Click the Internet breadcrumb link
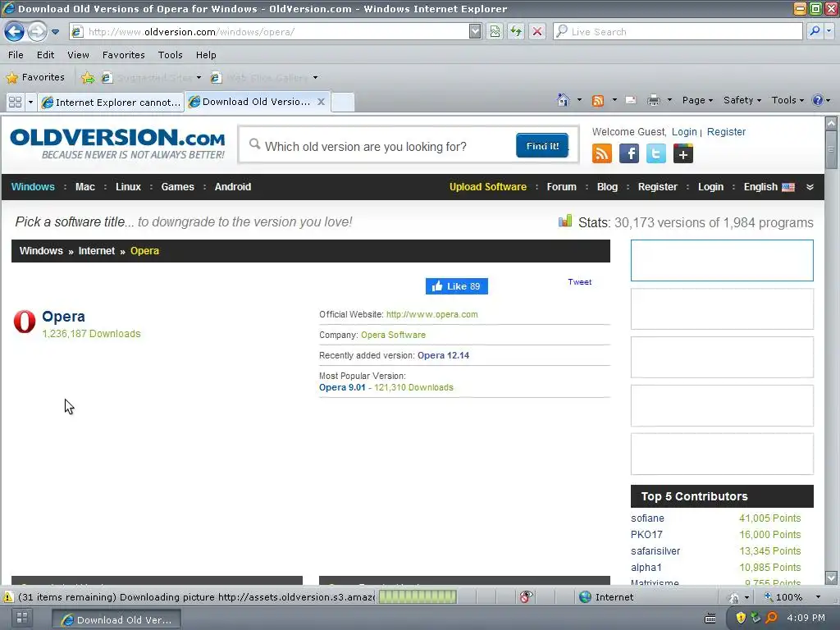 click(x=97, y=251)
